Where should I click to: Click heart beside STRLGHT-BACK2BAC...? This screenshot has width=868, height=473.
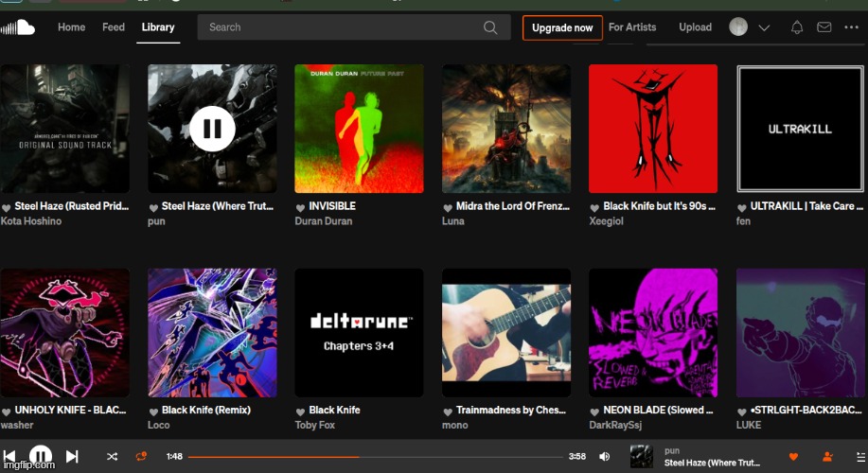click(x=742, y=412)
